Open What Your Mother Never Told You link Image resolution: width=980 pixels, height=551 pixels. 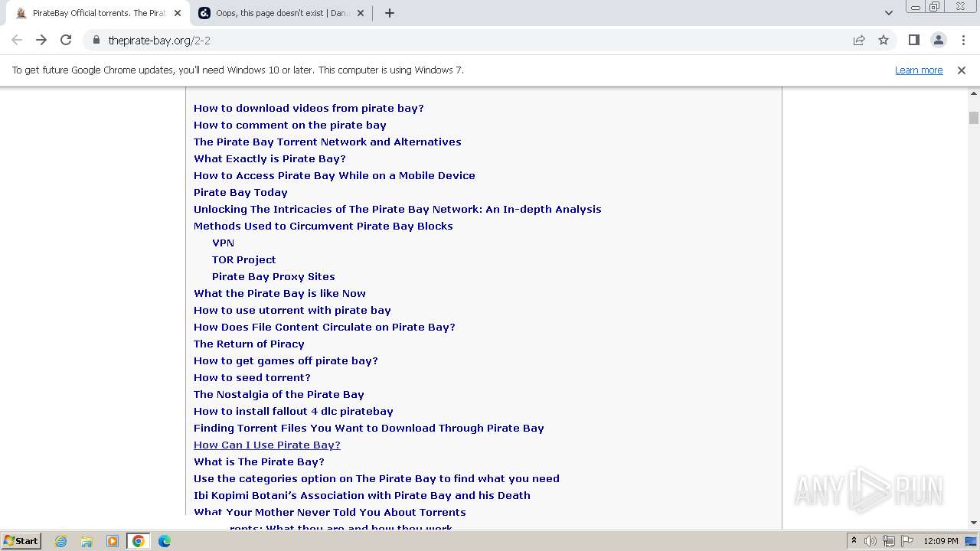(x=330, y=511)
